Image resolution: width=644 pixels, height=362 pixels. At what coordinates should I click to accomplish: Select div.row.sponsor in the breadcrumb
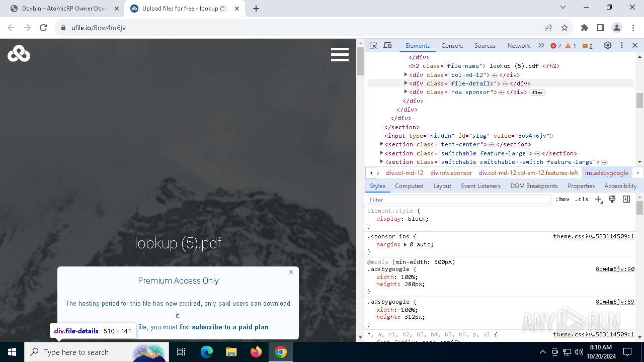click(x=451, y=173)
